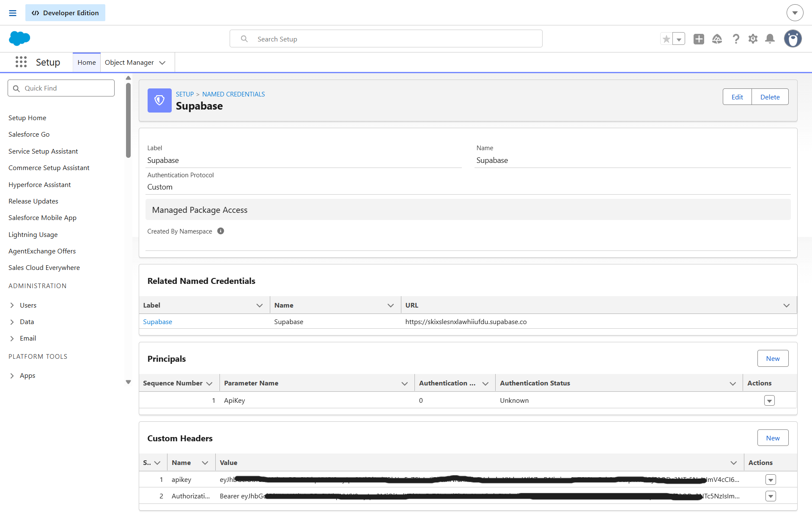Open Lightning Usage page
Screen dimensions: 812x517
tap(33, 234)
